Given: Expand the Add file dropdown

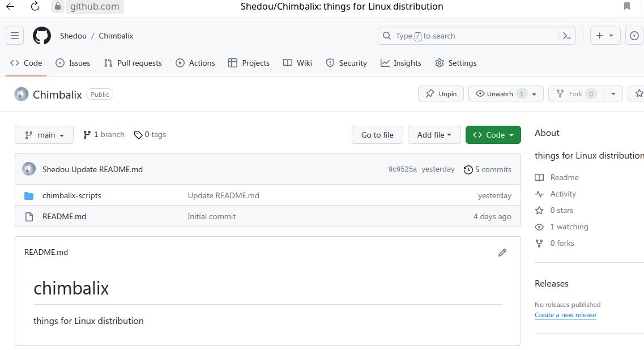Looking at the screenshot, I should [434, 135].
